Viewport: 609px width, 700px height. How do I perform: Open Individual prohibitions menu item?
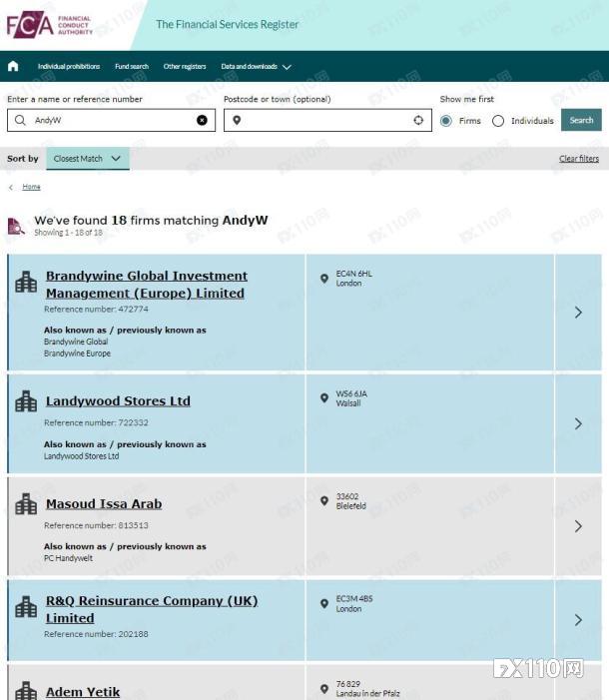coord(69,67)
